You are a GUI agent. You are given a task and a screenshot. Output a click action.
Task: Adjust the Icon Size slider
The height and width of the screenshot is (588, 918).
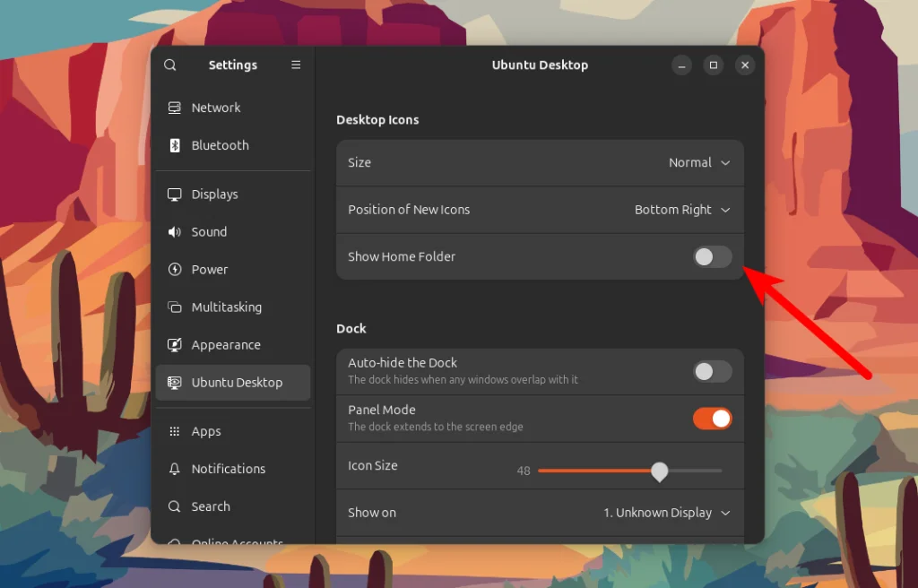click(x=660, y=470)
